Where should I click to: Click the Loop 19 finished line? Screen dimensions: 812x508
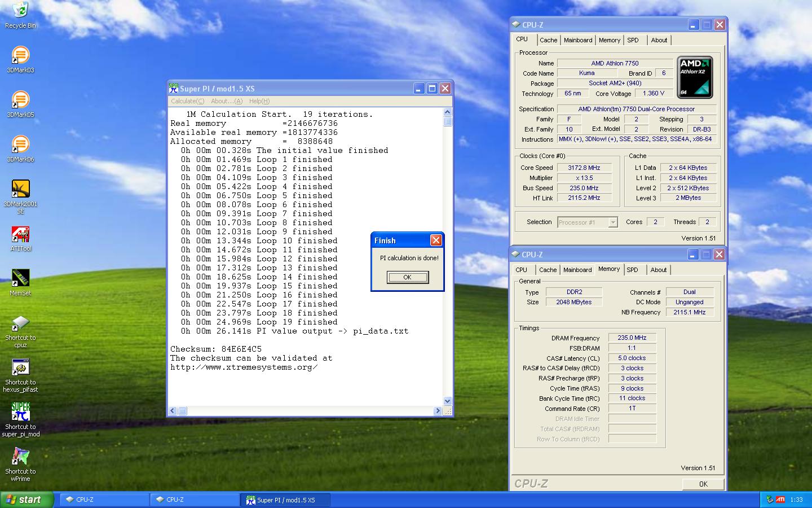point(259,322)
